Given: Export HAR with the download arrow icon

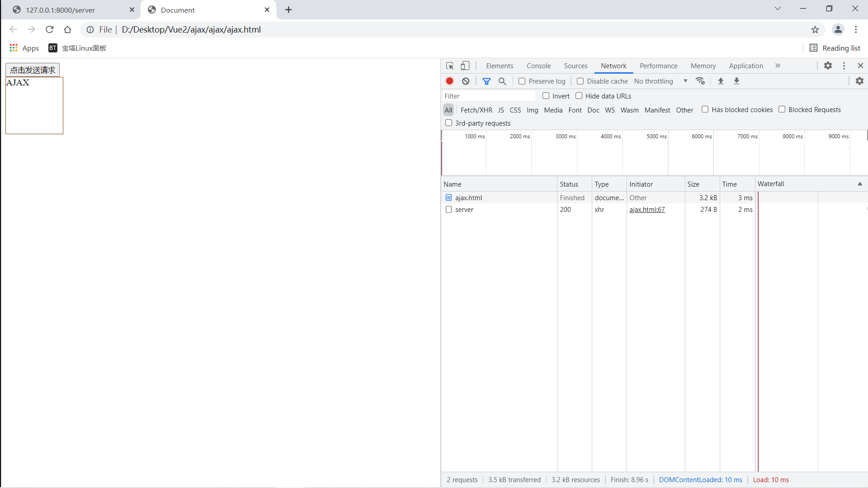Looking at the screenshot, I should pos(736,81).
